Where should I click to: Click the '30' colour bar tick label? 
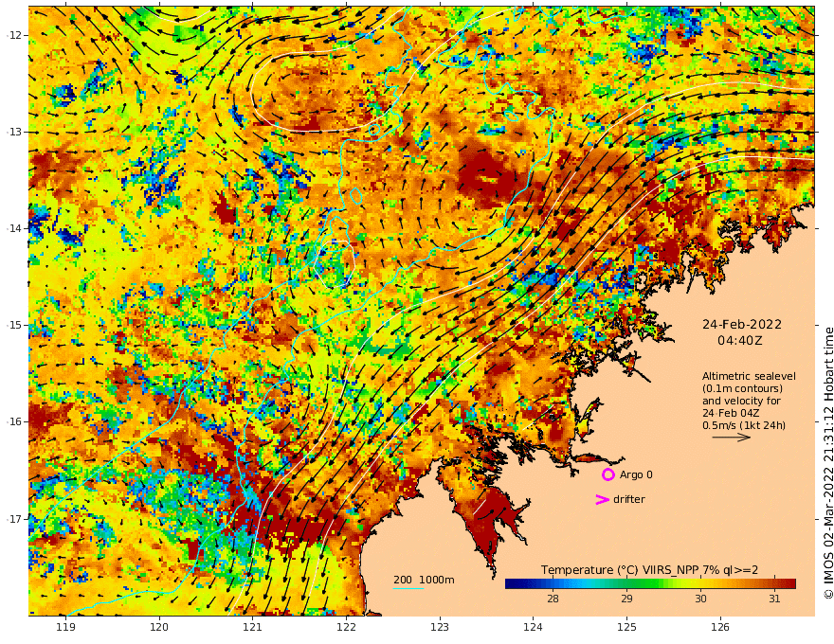click(701, 599)
